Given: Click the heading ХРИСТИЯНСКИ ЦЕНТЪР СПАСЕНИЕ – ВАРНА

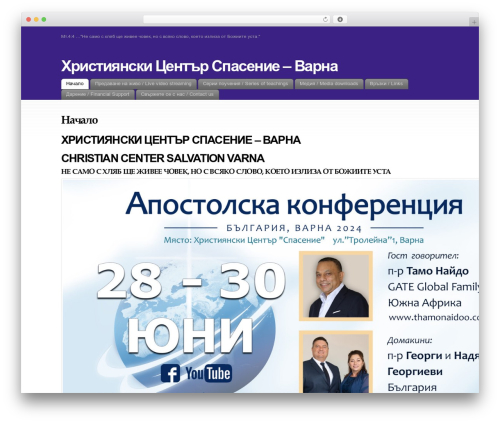Looking at the screenshot, I should click(181, 140).
